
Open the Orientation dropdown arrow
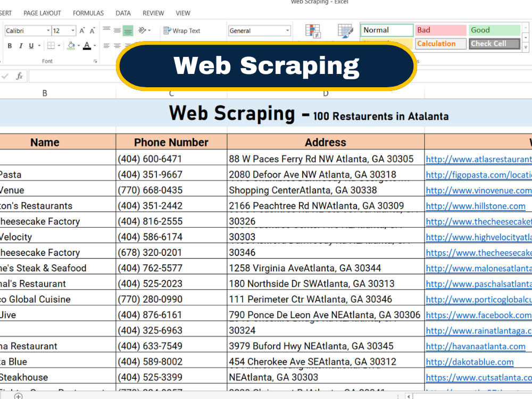coord(149,30)
